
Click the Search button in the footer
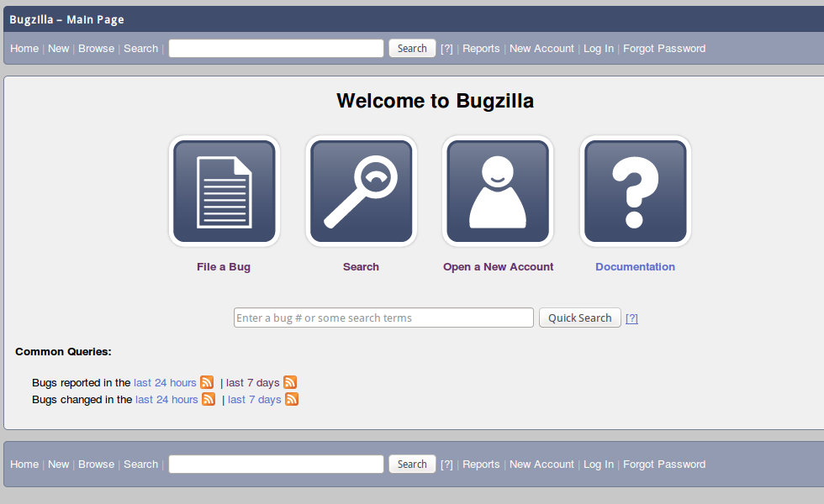412,464
